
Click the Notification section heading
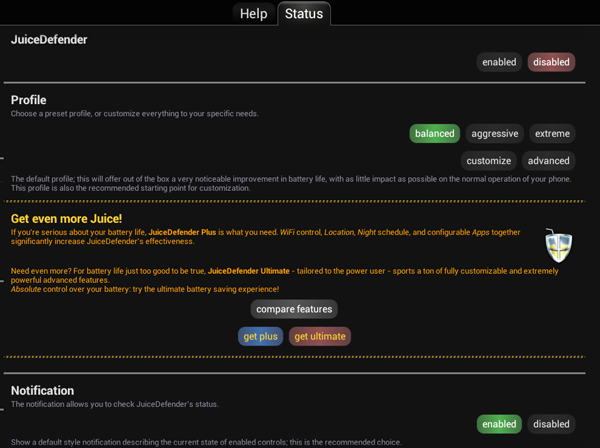pos(42,390)
